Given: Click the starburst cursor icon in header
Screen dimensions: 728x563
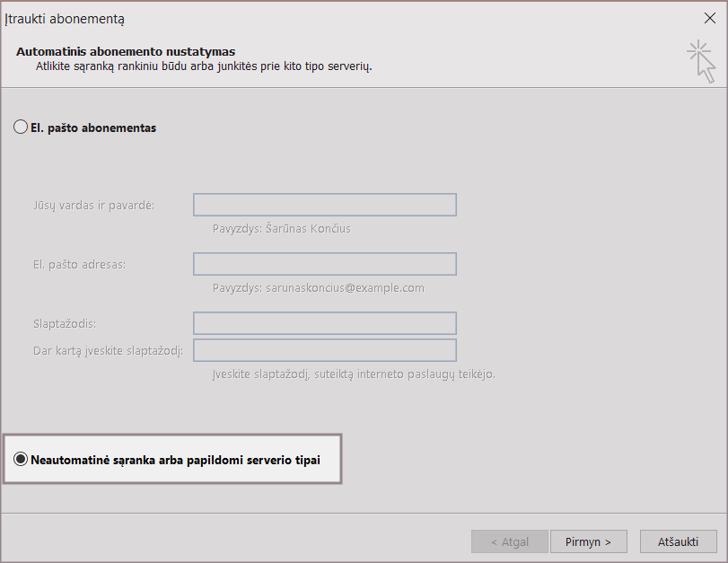Looking at the screenshot, I should click(x=701, y=61).
